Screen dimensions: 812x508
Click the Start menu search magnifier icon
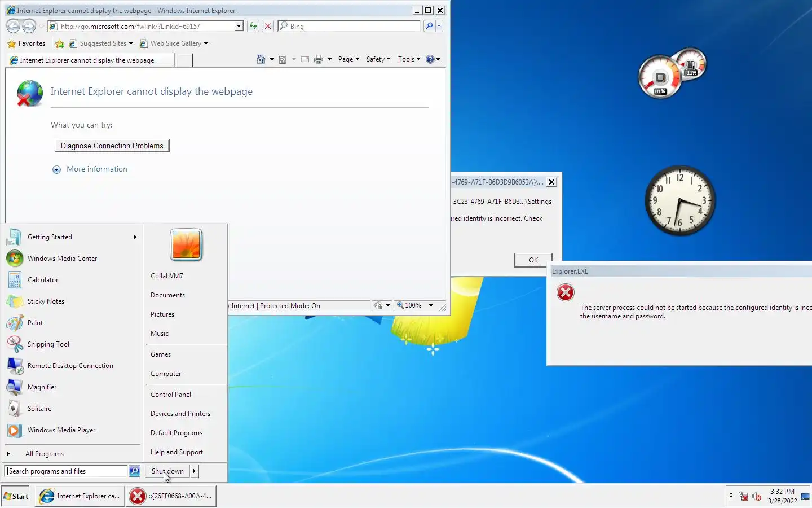click(134, 471)
